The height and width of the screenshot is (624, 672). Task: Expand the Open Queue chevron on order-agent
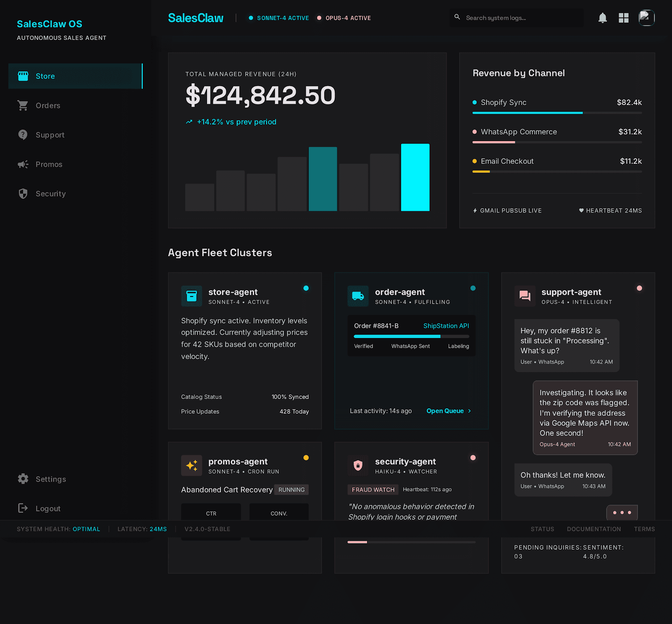pyautogui.click(x=469, y=411)
